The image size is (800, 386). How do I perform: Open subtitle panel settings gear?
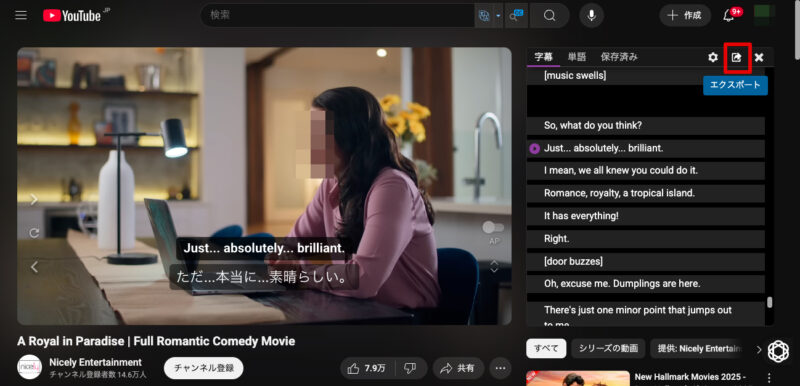[x=713, y=57]
